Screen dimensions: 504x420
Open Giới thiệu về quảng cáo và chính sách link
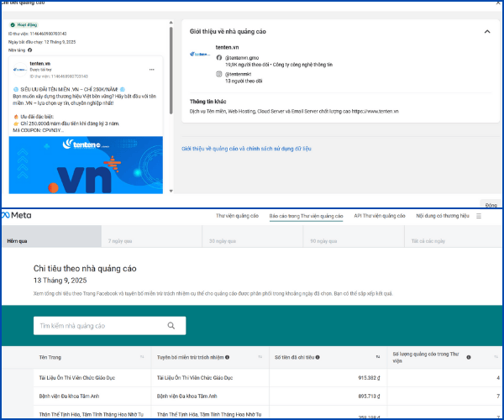tap(246, 149)
